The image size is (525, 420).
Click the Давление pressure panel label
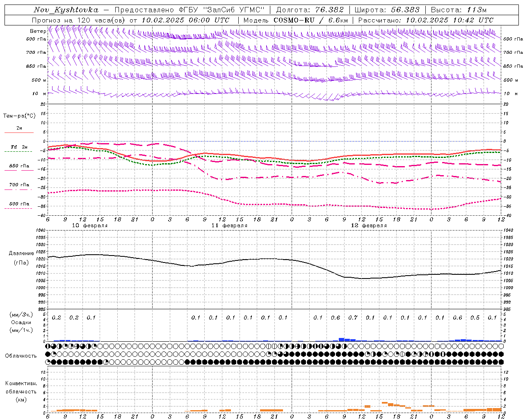click(21, 253)
